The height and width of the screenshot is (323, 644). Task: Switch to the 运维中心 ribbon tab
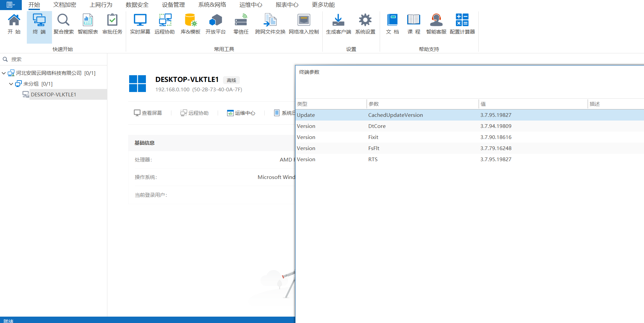[251, 5]
